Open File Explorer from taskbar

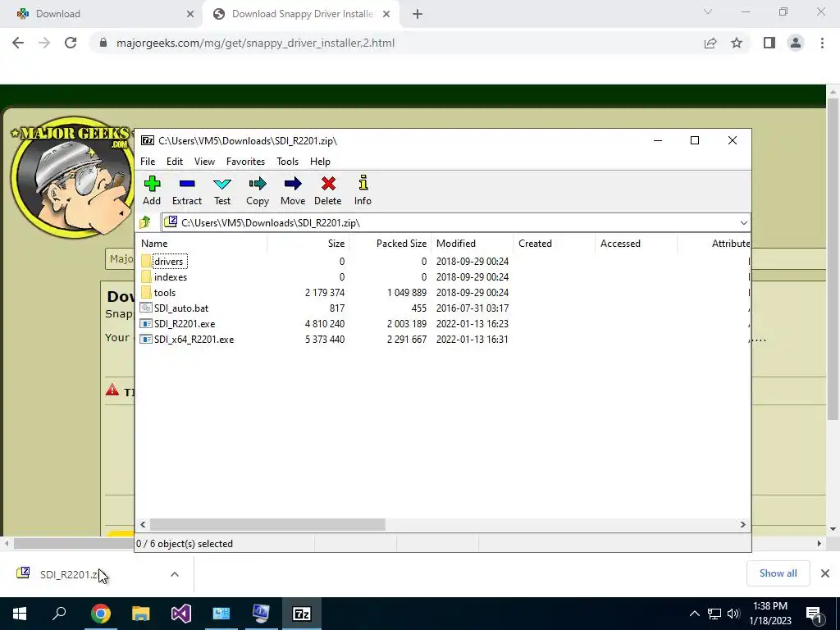141,614
